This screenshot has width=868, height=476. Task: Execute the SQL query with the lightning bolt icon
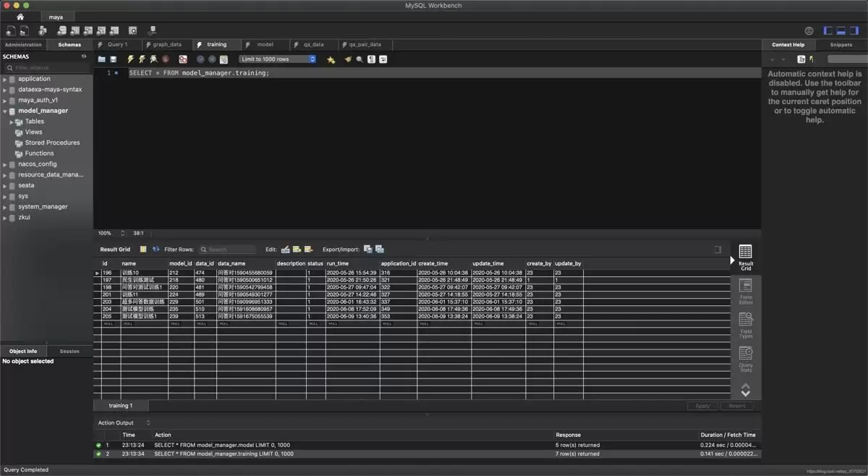[131, 59]
